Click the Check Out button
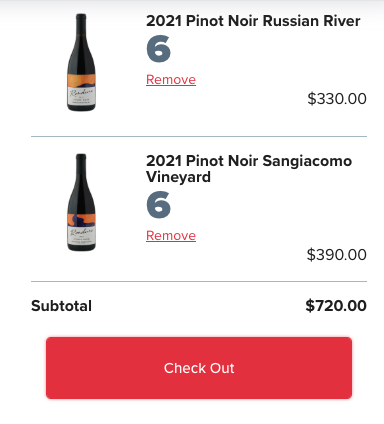The height and width of the screenshot is (424, 384). click(199, 368)
